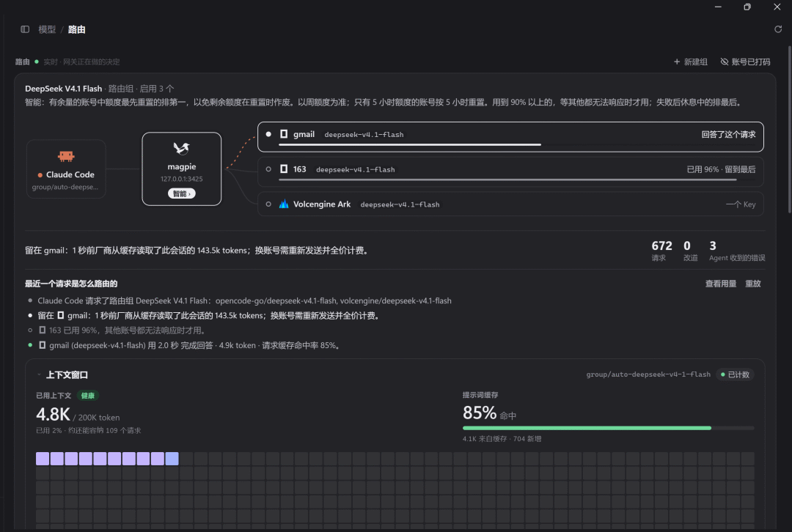
Task: Click '4.1K 来自缓存 · 704 新增' text
Action: click(x=502, y=439)
